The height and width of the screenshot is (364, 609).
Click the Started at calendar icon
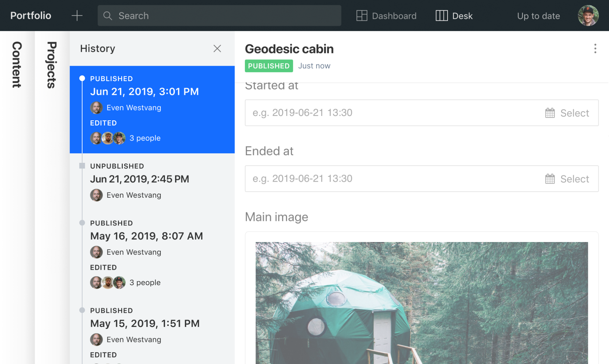(550, 113)
